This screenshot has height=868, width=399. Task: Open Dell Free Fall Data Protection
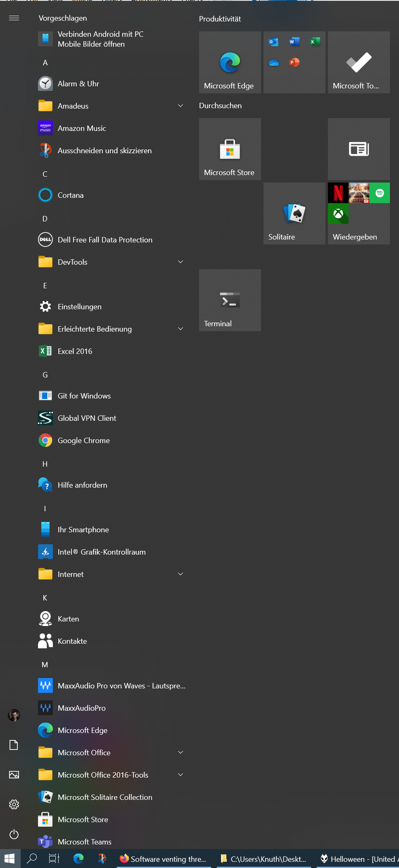(112, 240)
